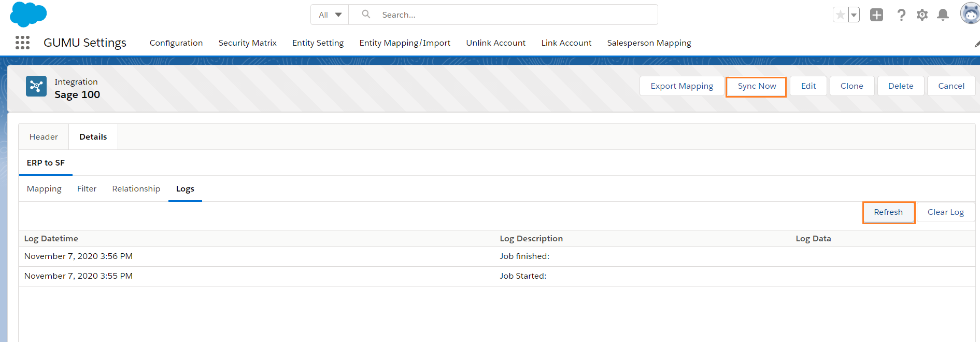Open the Configuration tab
This screenshot has width=980, height=342.
tap(176, 43)
